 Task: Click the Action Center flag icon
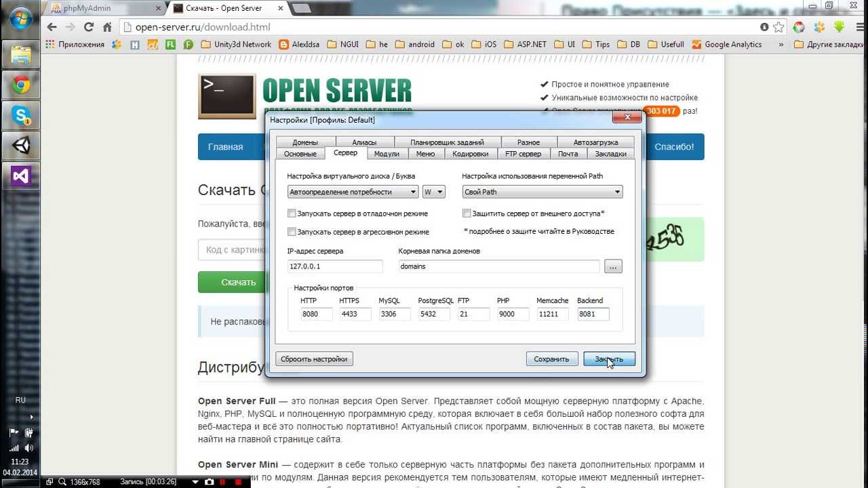14,432
